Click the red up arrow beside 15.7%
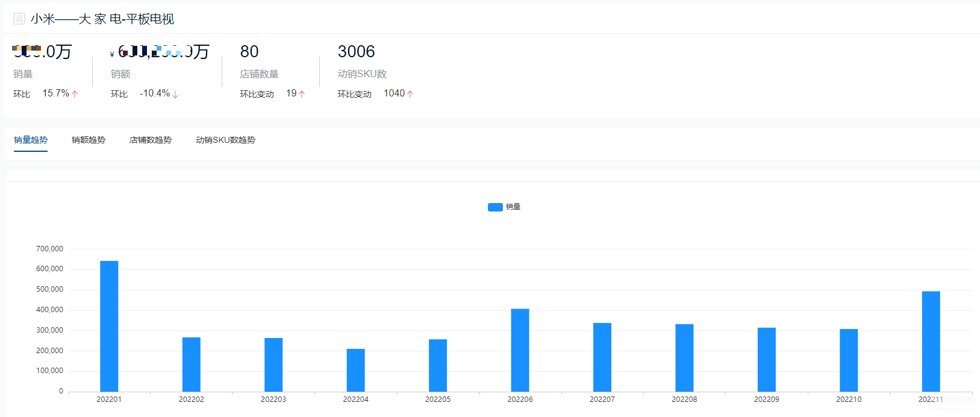This screenshot has height=417, width=980. (x=75, y=94)
